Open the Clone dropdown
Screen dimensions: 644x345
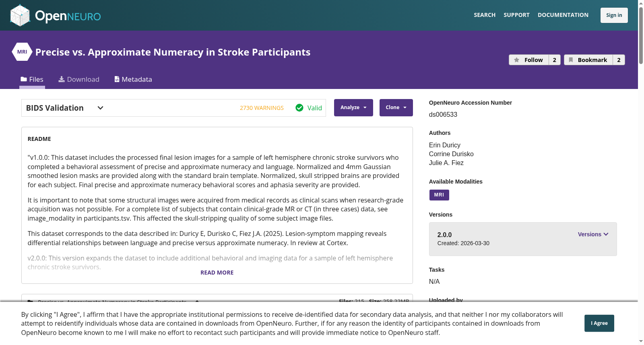[396, 107]
